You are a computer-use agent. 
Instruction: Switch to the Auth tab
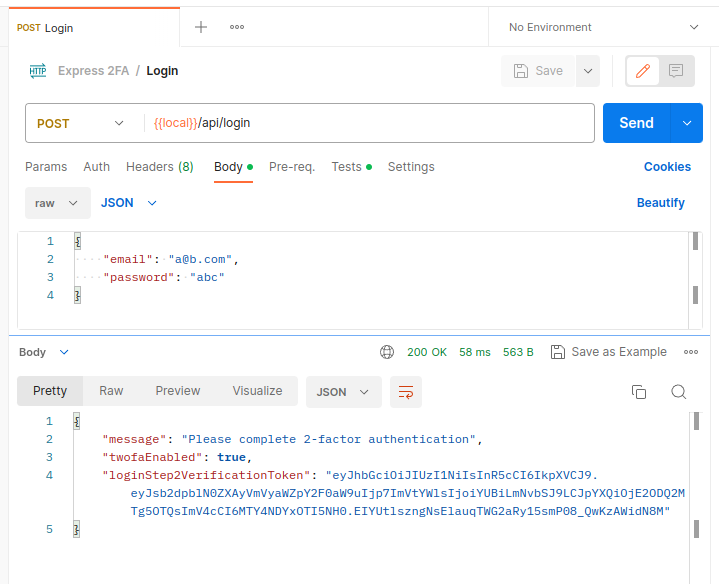[x=96, y=167]
